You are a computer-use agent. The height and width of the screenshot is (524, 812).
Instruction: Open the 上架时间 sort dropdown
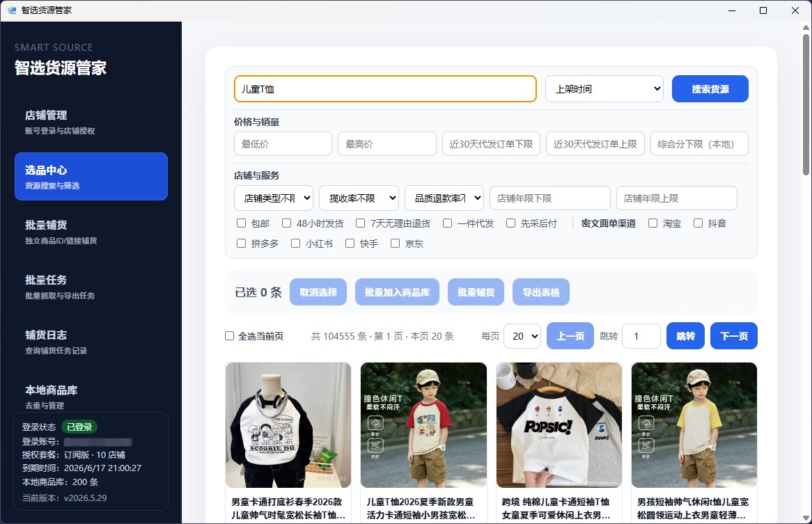pyautogui.click(x=604, y=89)
